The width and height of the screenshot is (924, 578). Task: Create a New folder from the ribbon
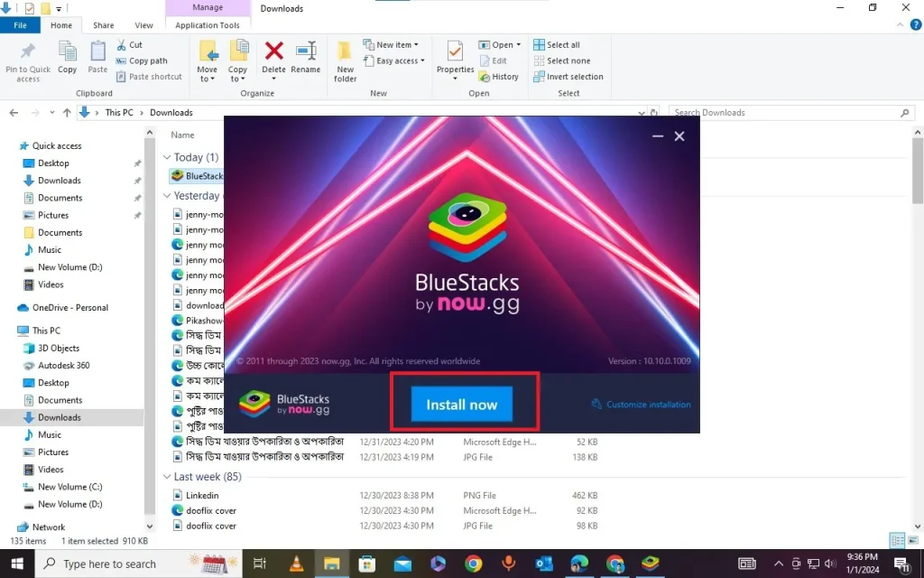coord(346,62)
